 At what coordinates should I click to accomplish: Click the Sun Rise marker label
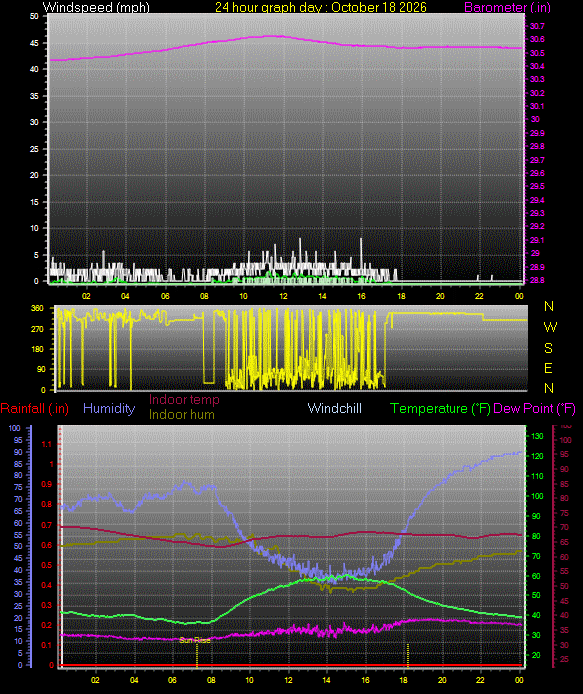pos(195,640)
